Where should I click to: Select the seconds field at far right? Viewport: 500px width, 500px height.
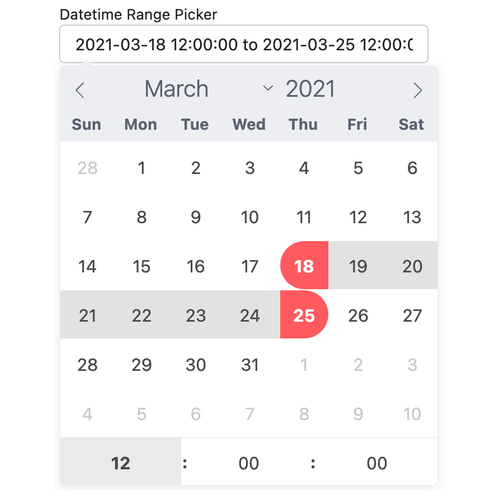coord(377,463)
